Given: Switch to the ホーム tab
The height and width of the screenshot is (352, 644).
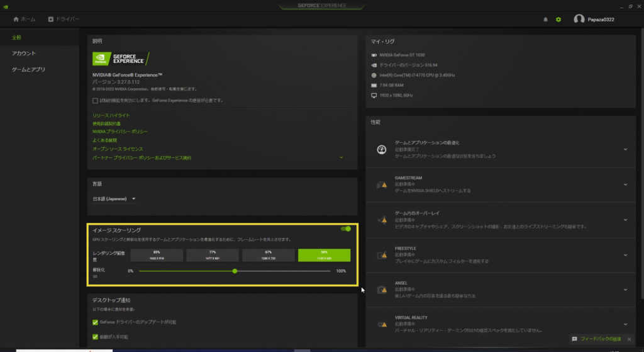Looking at the screenshot, I should pos(24,20).
